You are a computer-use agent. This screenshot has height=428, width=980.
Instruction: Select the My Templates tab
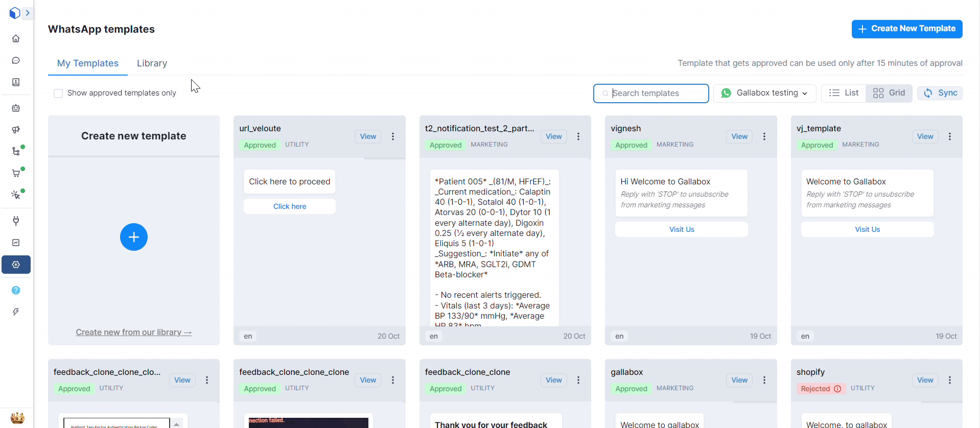click(x=88, y=63)
